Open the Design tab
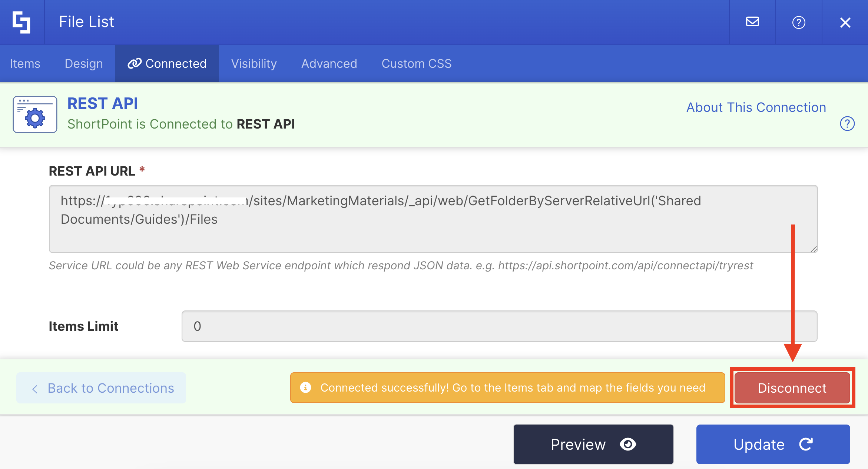This screenshot has width=868, height=469. (x=84, y=64)
